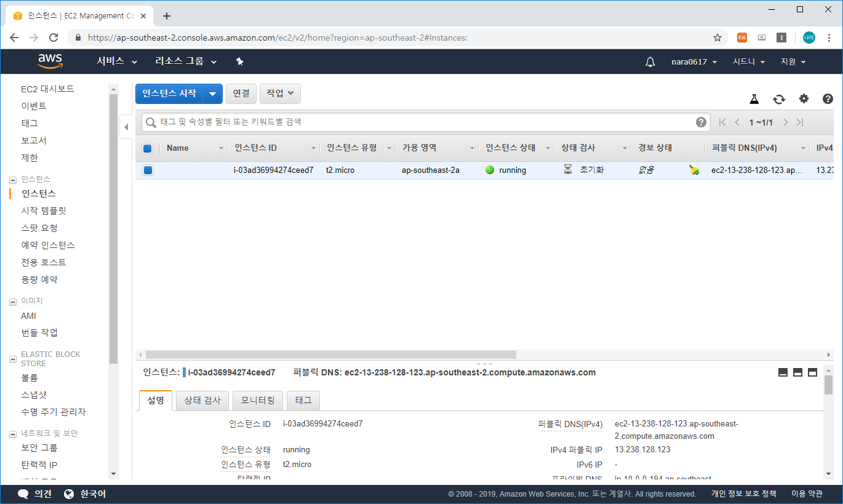Open a new browser tab
The width and height of the screenshot is (843, 504).
tap(166, 16)
